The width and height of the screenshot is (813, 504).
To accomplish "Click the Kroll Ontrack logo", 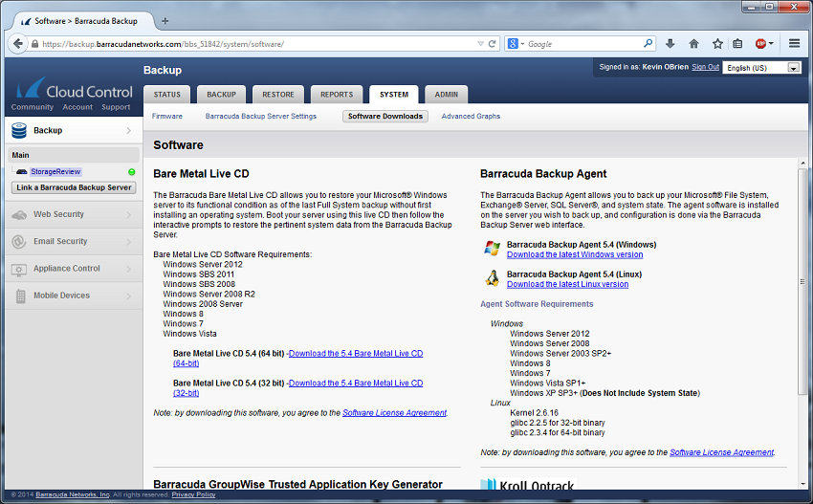I will coord(528,484).
